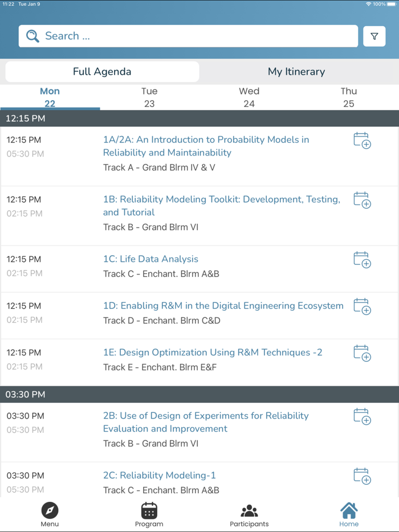Add 1C Life Data Analysis to itinerary
399x532 pixels.
(362, 260)
